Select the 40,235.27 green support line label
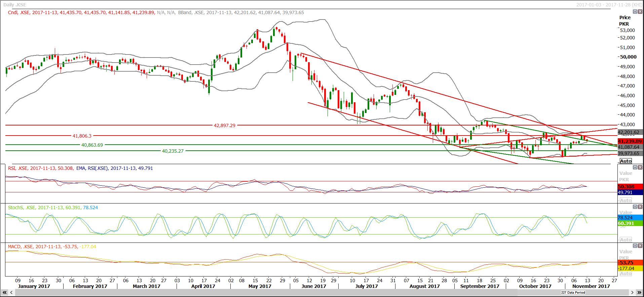This screenshot has height=297, width=644. coord(173,151)
